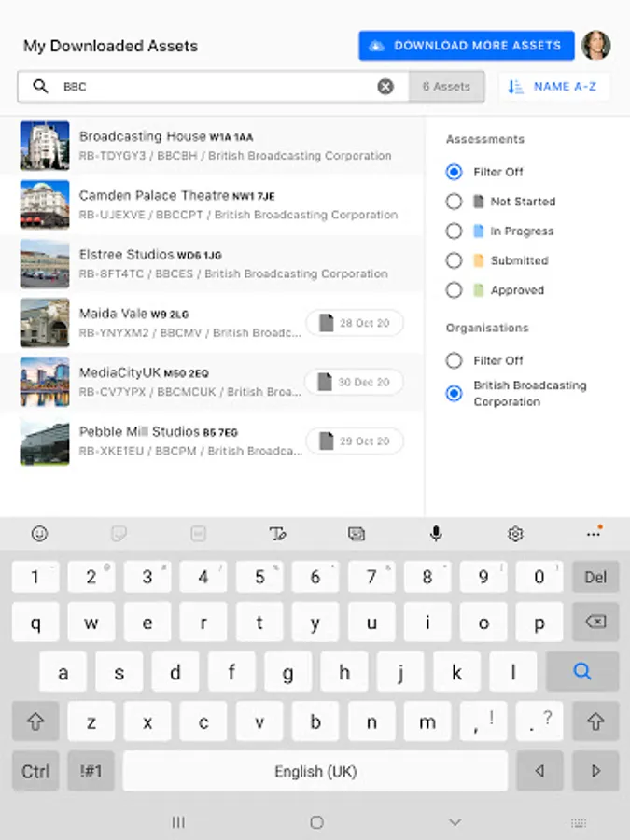Open MediaCityUK 30 Dec 20 assessment chip

(354, 382)
